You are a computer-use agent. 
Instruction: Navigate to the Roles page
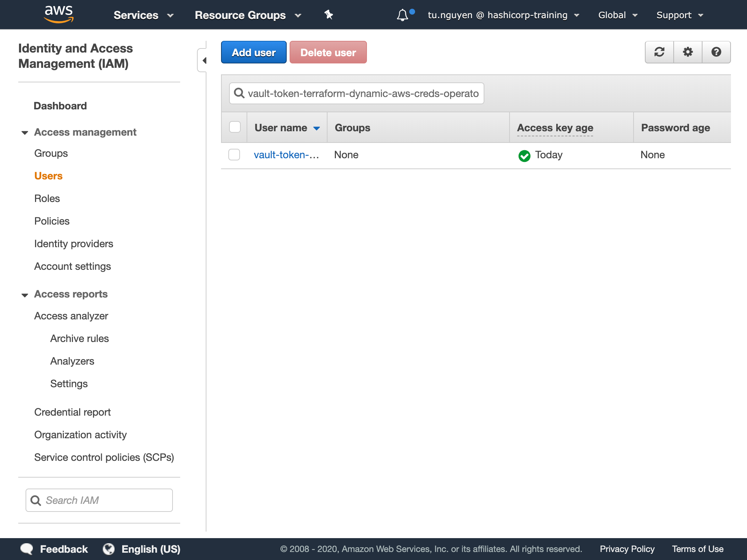[47, 198]
